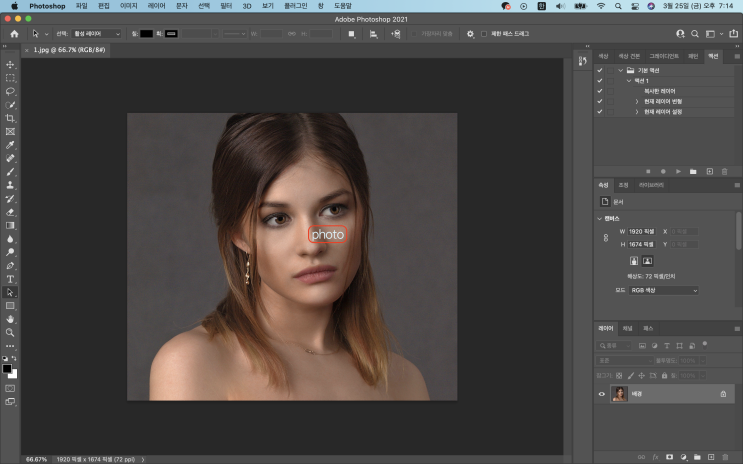Select the Move tool
Screen dimensions: 743x464
click(x=10, y=64)
